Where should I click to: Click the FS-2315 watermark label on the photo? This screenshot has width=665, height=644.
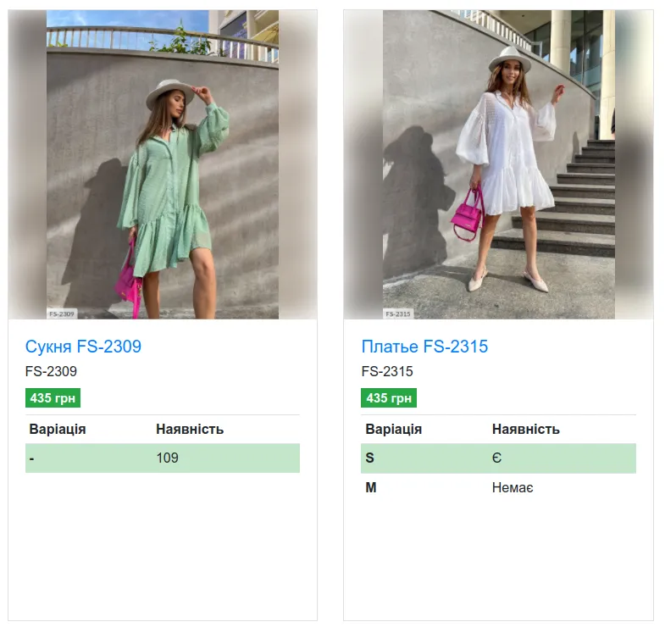pyautogui.click(x=398, y=314)
